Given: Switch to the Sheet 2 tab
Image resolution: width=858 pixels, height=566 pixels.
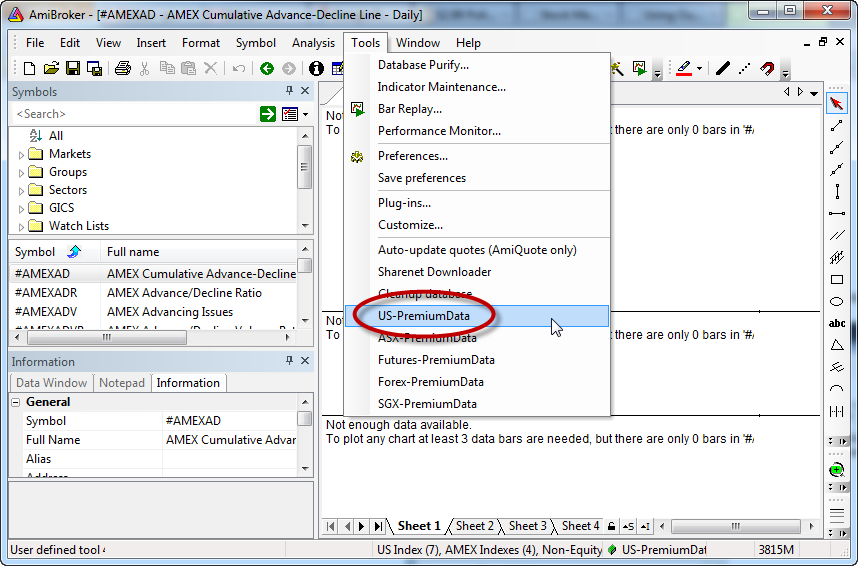Looking at the screenshot, I should click(x=474, y=526).
